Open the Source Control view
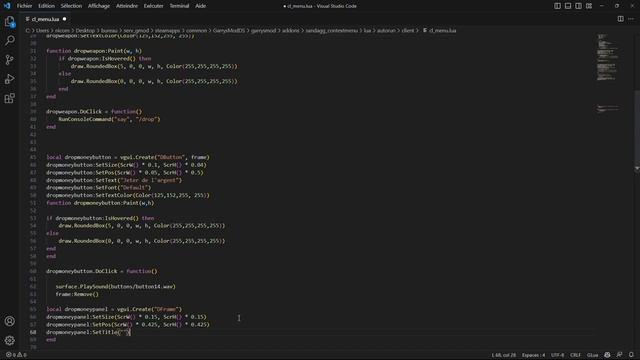The image size is (640, 360). tap(9, 60)
